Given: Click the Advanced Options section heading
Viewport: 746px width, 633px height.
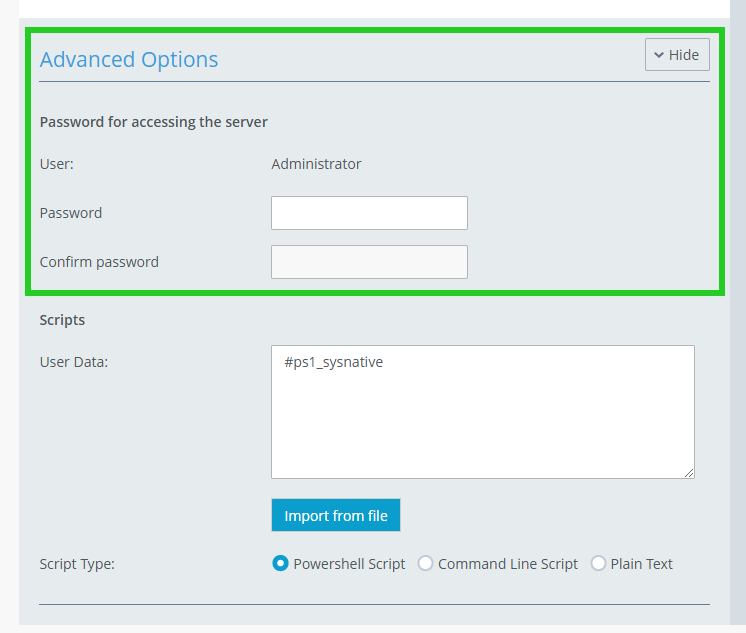Looking at the screenshot, I should [129, 59].
